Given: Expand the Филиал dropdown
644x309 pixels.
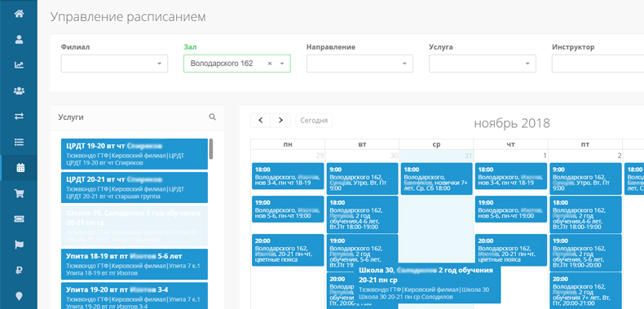Looking at the screenshot, I should [115, 64].
